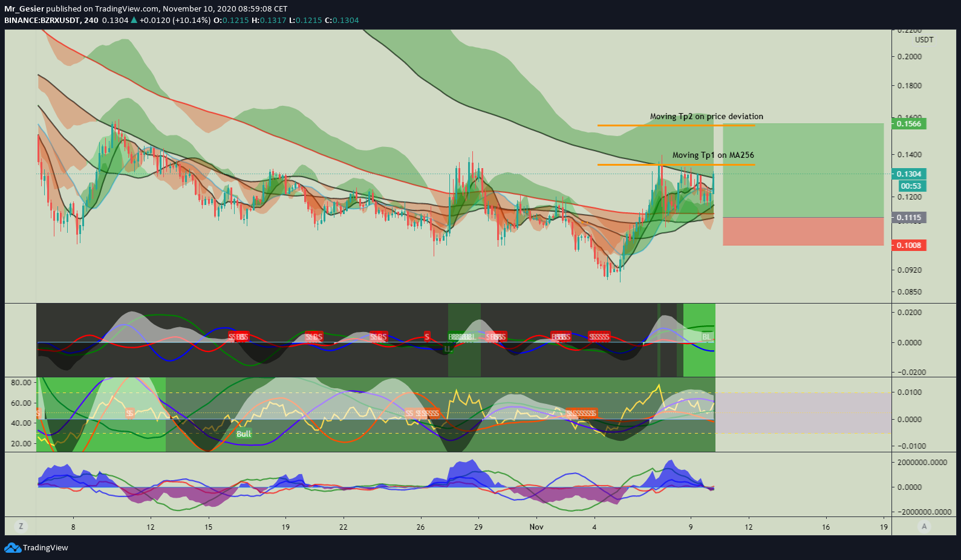Select the 'Moving Tp1 on MA256' annotation
Screen dimensions: 961x560
pos(713,155)
